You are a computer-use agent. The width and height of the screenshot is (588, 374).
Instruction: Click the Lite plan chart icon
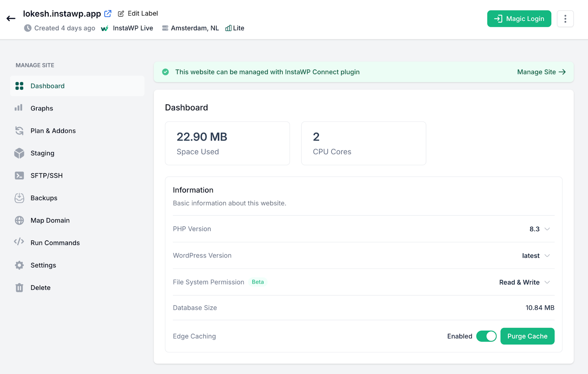pyautogui.click(x=228, y=28)
